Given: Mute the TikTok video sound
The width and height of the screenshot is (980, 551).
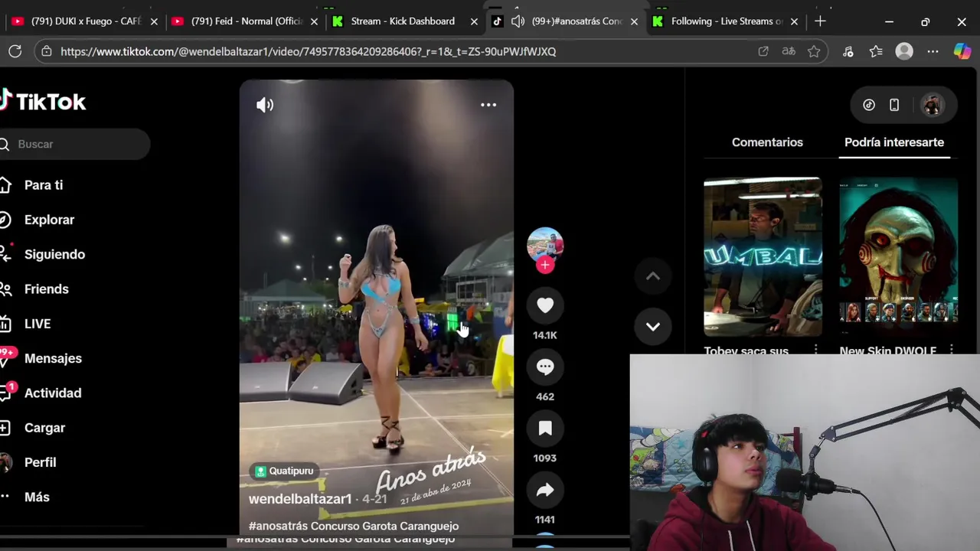Looking at the screenshot, I should pos(265,105).
